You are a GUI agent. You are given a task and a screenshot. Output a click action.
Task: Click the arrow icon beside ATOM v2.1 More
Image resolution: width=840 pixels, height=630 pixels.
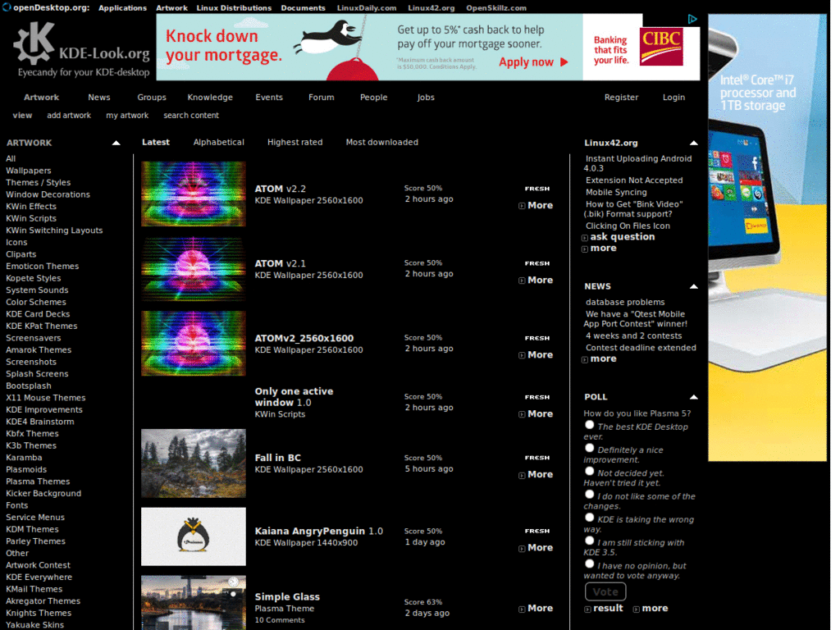pos(522,281)
